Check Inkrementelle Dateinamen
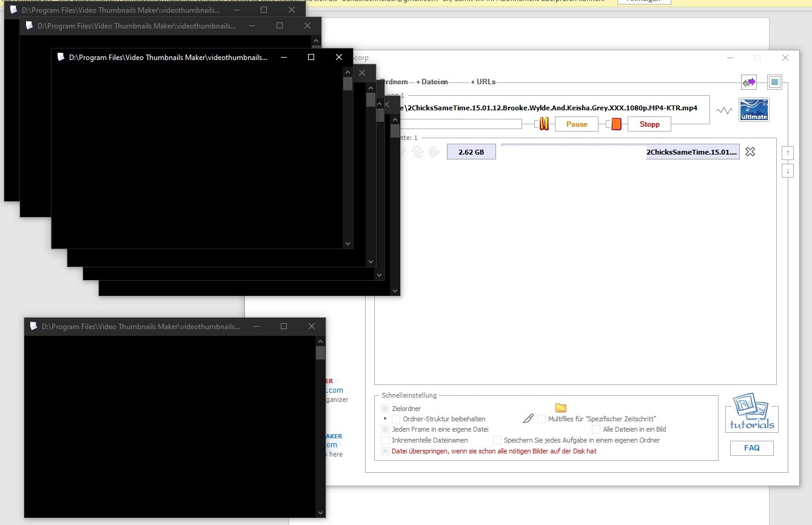Viewport: 812px width, 525px height. [x=385, y=440]
